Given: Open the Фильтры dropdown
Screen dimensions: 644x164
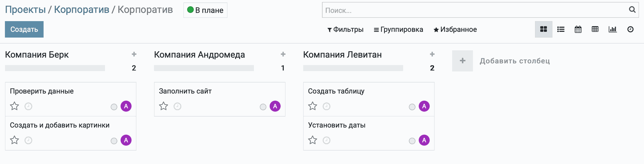Looking at the screenshot, I should point(345,30).
